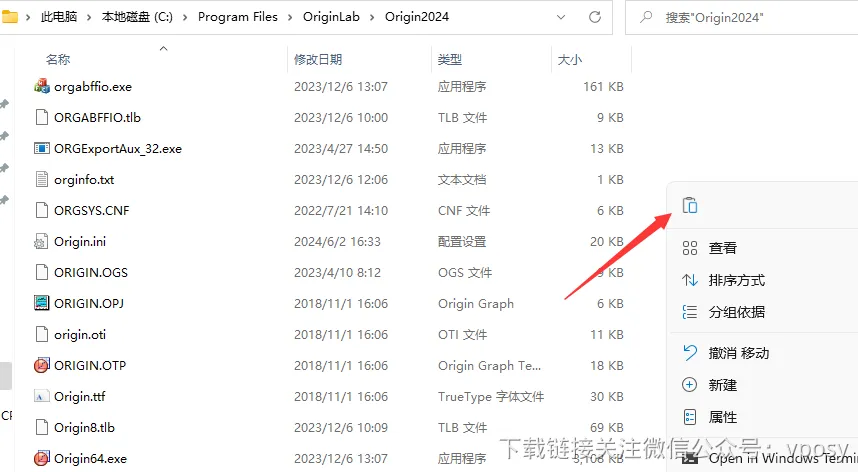Select the ORIGIN.OGS file icon
This screenshot has width=858, height=472.
coord(42,272)
